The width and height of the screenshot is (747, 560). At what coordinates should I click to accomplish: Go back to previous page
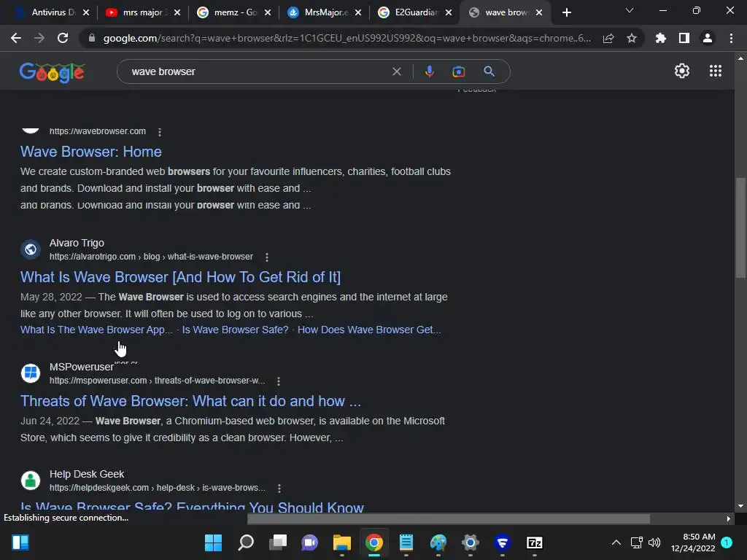tap(16, 38)
